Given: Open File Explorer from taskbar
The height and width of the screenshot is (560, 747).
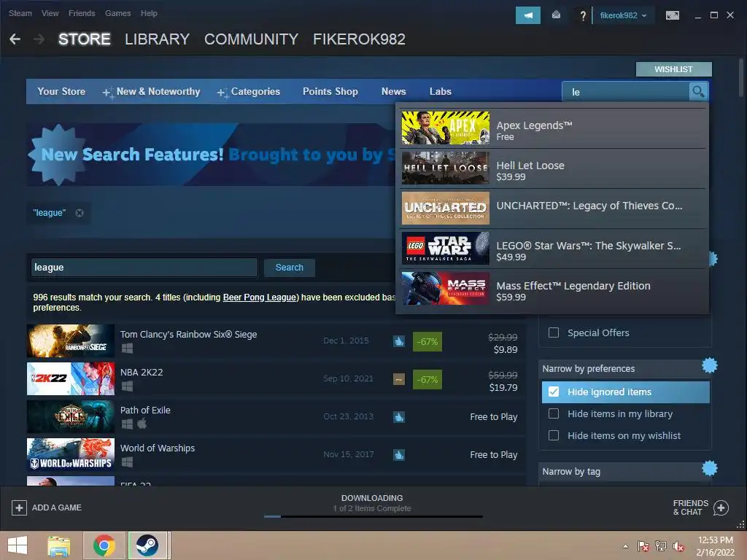Looking at the screenshot, I should [x=58, y=545].
